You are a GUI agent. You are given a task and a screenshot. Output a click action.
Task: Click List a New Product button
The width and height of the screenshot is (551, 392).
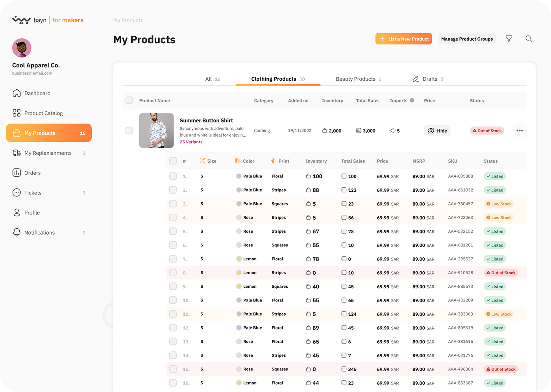(x=404, y=39)
